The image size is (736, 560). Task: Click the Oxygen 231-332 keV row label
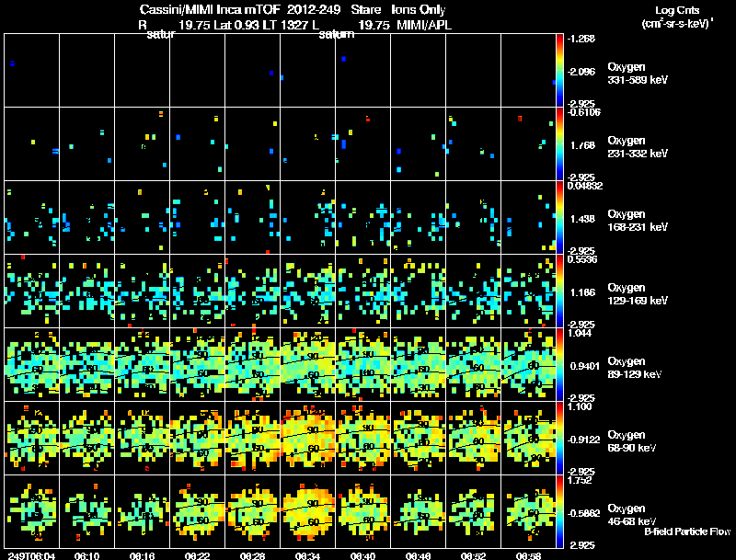(638, 147)
